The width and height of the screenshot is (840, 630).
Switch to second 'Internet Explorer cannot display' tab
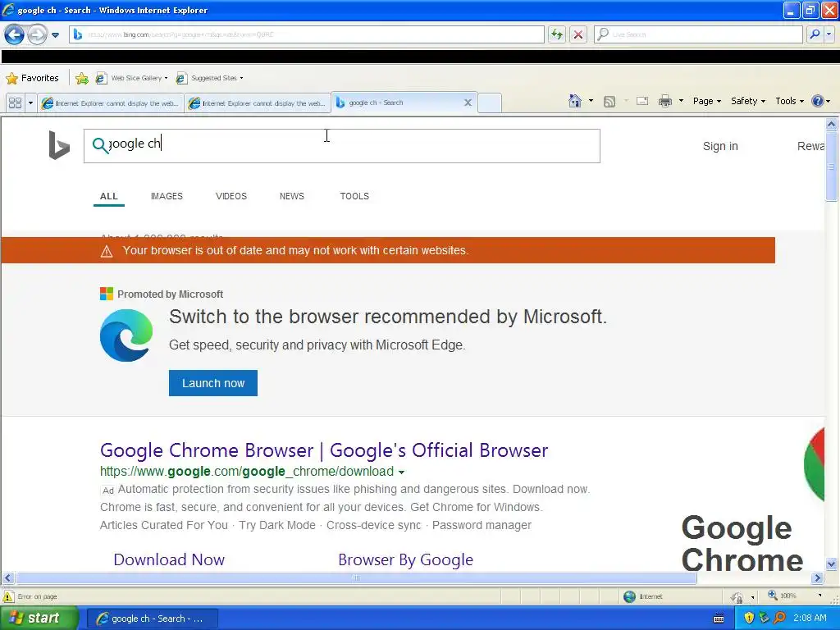pos(258,103)
